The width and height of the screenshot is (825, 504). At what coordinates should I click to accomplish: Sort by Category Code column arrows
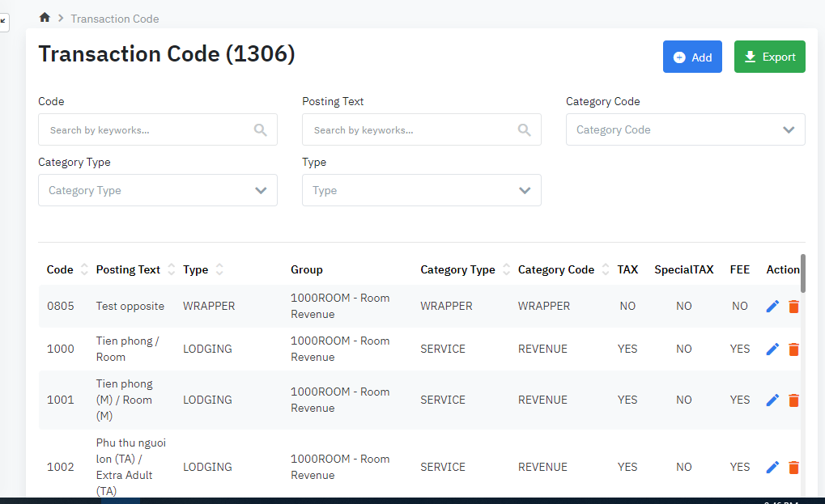click(606, 269)
